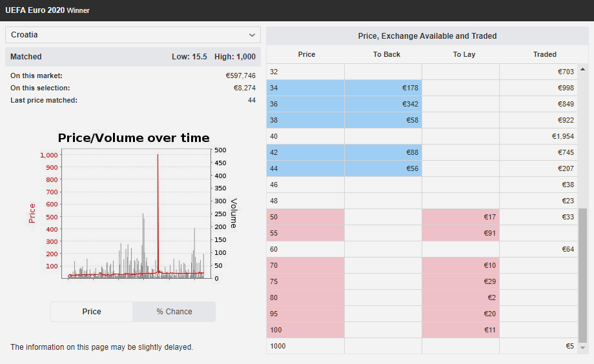Click the To Lay column header
594x364 pixels.
(464, 55)
